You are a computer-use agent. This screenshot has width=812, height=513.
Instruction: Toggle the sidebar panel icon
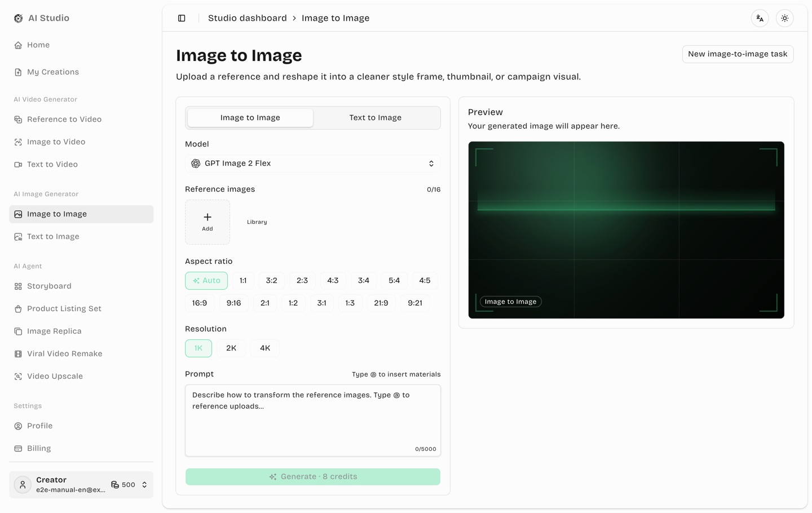click(182, 18)
